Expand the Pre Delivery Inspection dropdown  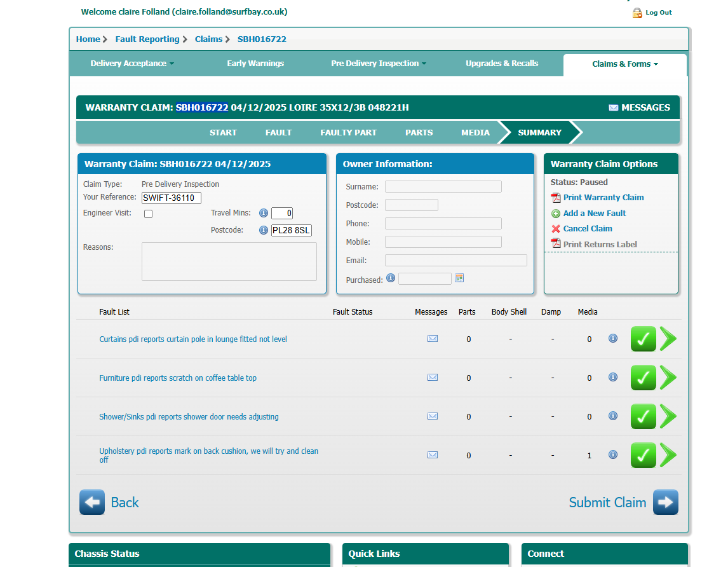379,64
